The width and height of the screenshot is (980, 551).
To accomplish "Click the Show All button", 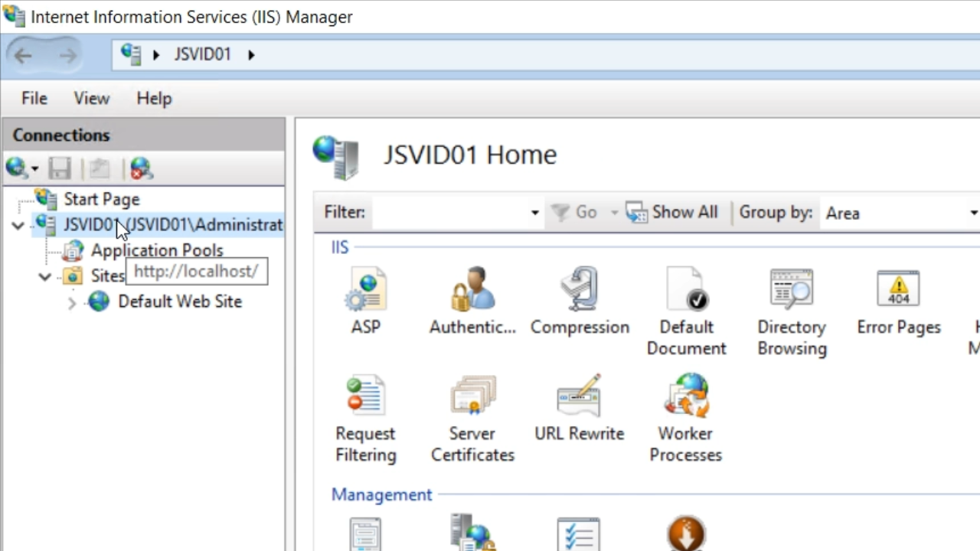I will [x=672, y=213].
